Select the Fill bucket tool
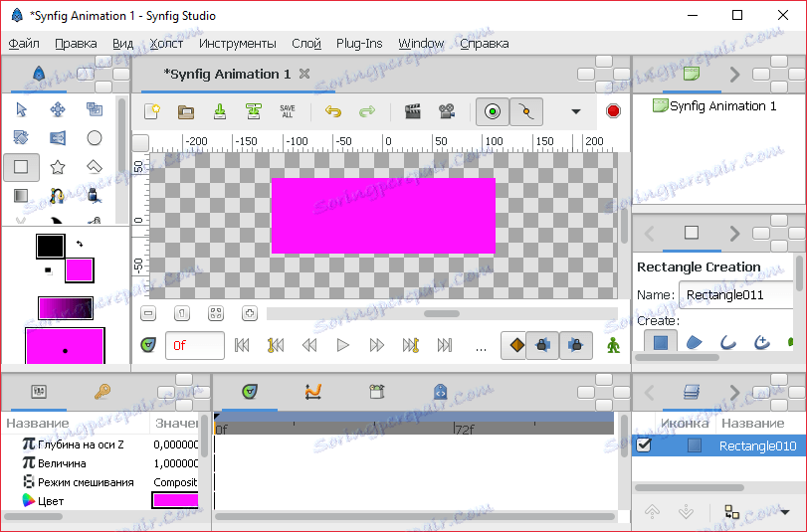The image size is (807, 532). click(x=94, y=196)
